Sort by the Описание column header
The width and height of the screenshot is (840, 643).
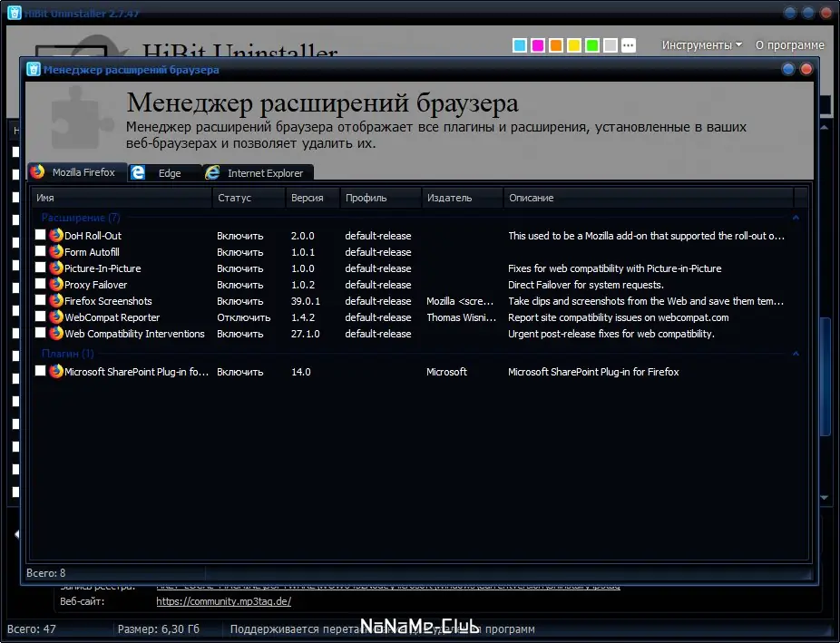click(649, 198)
